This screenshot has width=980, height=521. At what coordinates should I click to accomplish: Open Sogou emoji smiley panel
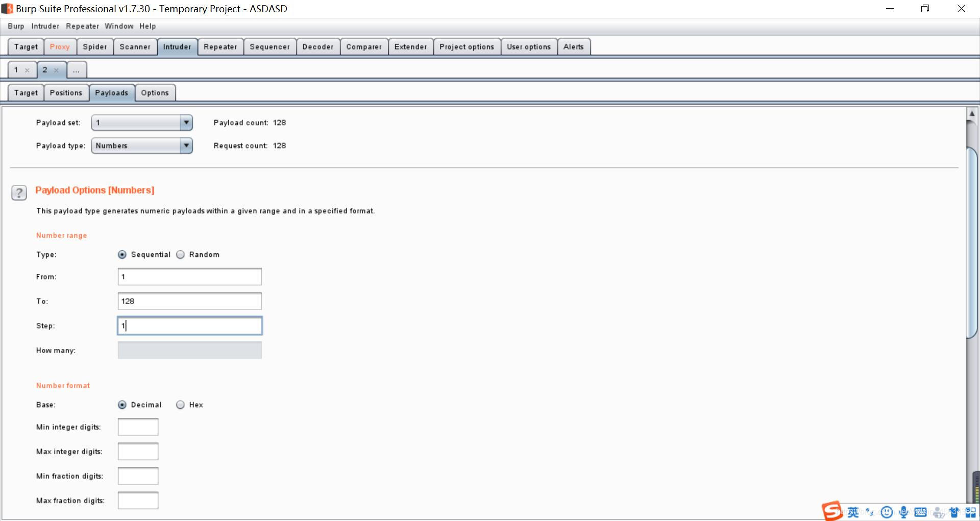coord(887,512)
